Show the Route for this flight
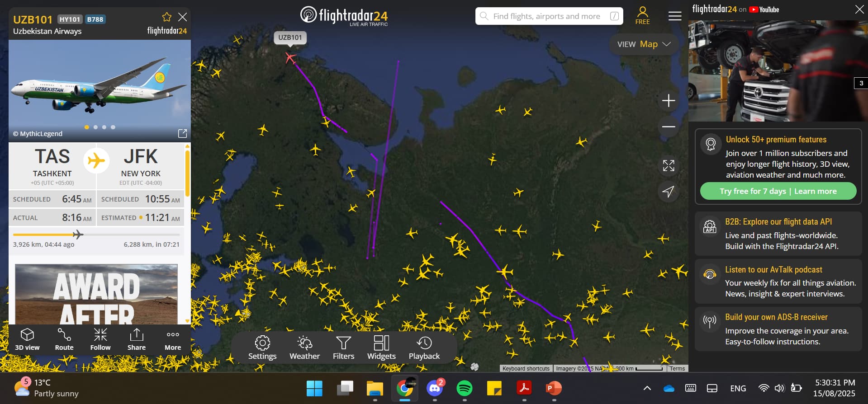Screen dimensions: 868x404 tap(64, 339)
